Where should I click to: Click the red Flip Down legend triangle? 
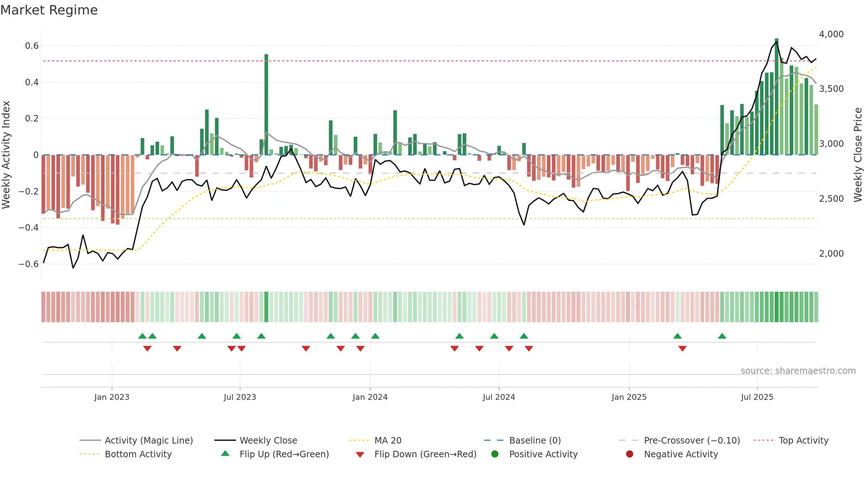pyautogui.click(x=360, y=455)
